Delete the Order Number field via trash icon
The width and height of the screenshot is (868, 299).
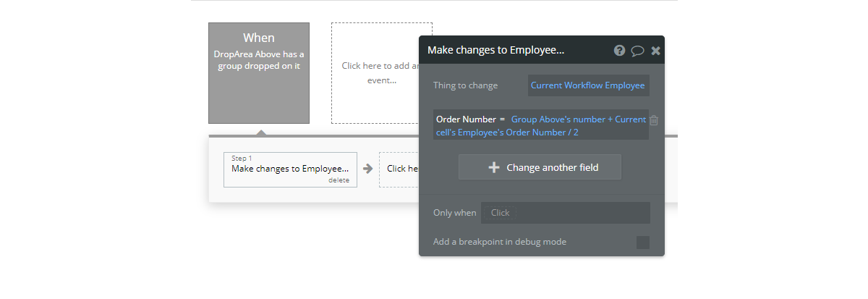(x=654, y=121)
